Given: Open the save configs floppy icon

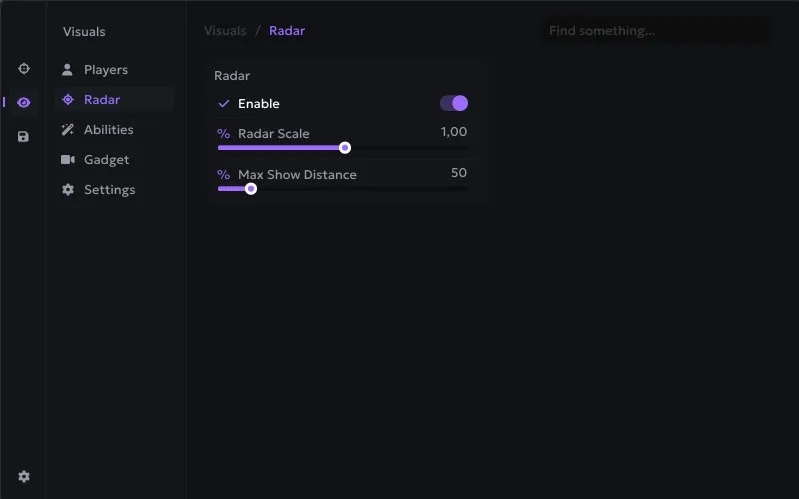Looking at the screenshot, I should coord(23,137).
